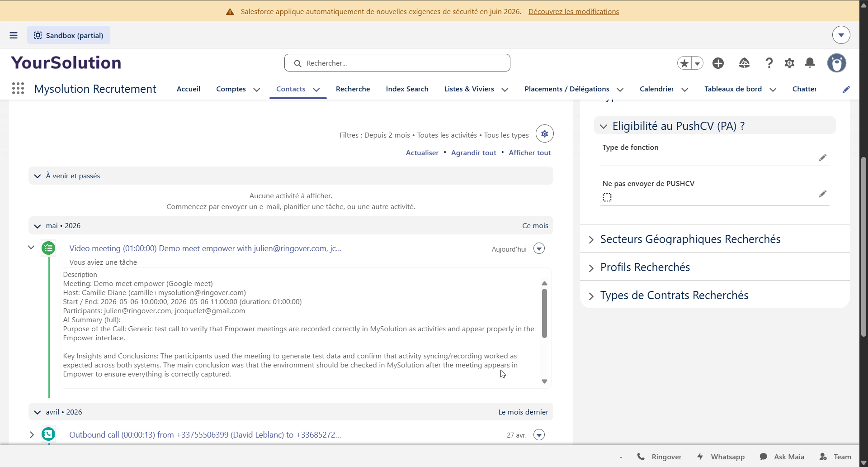Open the Tableaux de bord tab

(733, 89)
